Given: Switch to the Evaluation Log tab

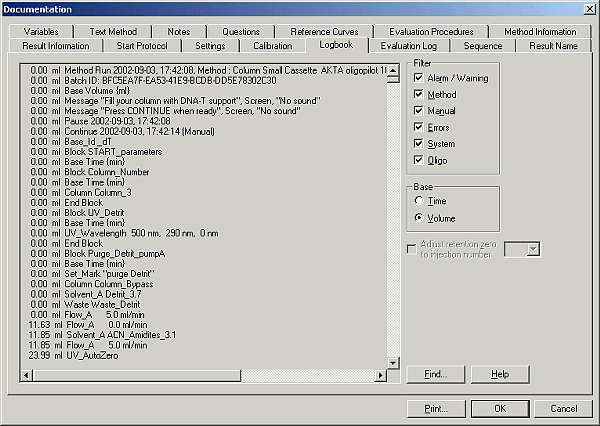Looking at the screenshot, I should (407, 46).
